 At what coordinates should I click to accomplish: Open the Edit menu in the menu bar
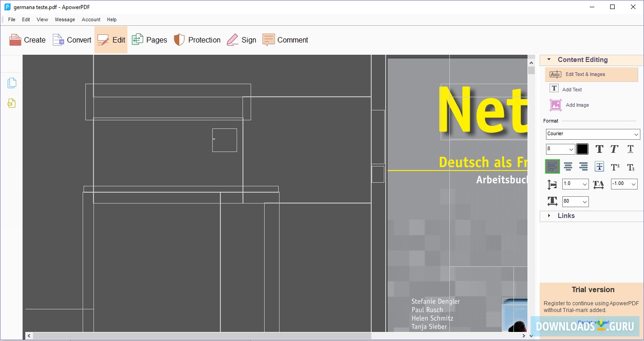click(x=26, y=19)
